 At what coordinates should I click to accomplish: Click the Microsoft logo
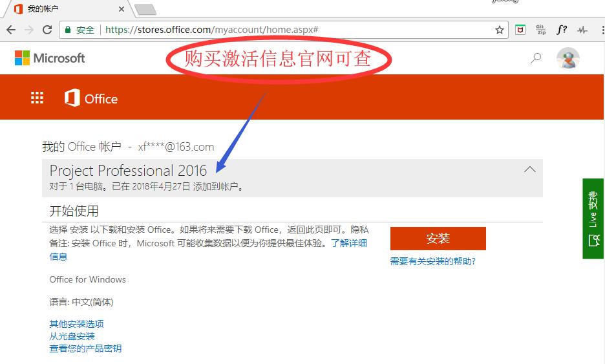coord(49,58)
